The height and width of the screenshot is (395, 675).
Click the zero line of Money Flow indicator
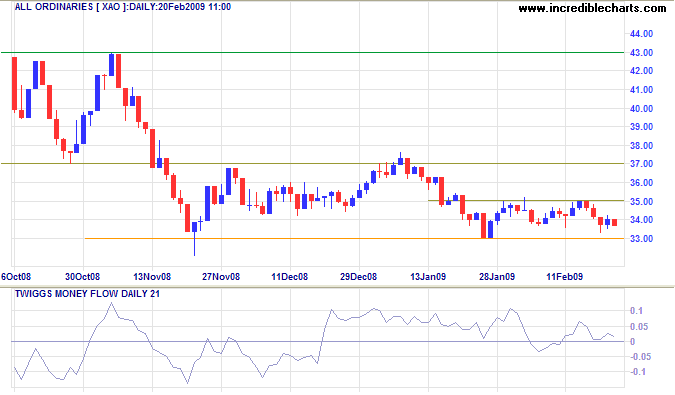[317, 342]
